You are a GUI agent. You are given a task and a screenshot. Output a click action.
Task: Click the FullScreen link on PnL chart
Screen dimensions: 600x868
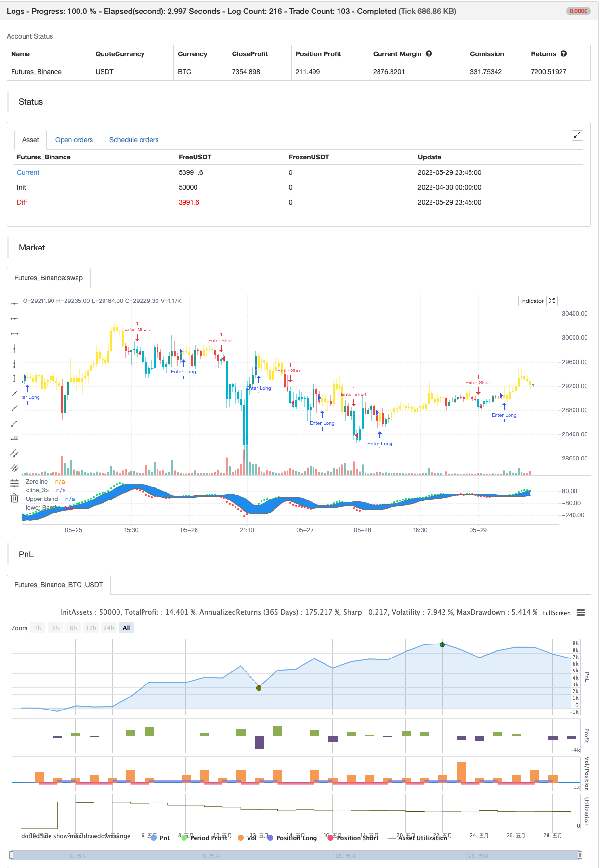pos(556,613)
